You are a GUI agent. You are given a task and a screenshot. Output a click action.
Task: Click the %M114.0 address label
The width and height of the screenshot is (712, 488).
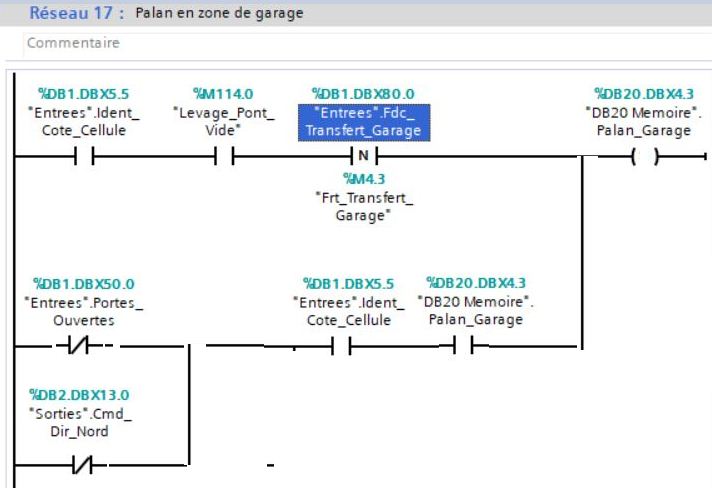pos(223,93)
